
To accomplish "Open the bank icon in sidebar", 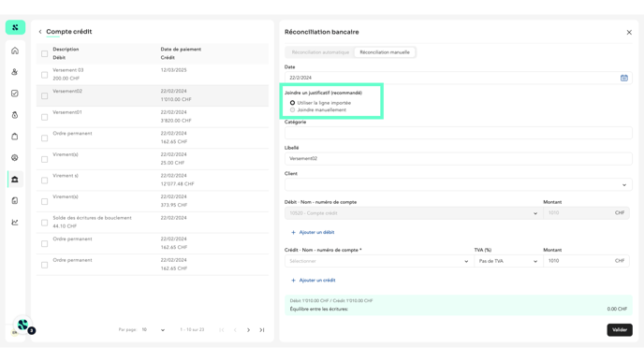I will point(15,180).
